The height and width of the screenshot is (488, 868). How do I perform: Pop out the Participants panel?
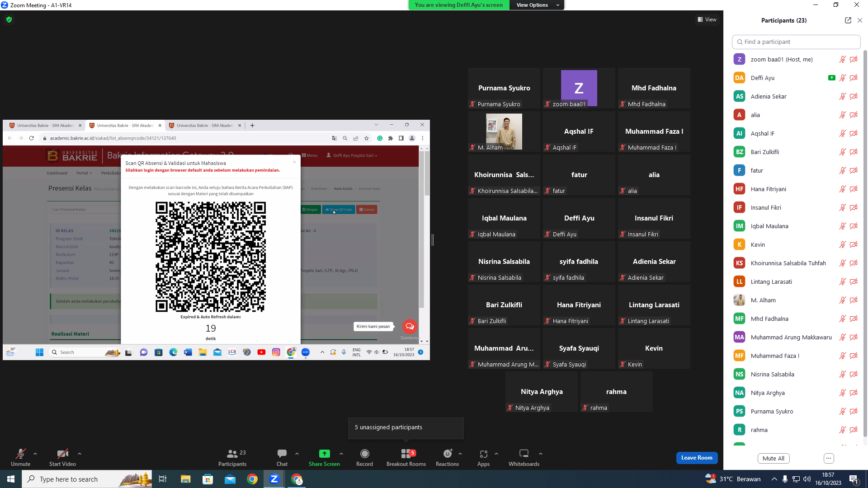[848, 20]
